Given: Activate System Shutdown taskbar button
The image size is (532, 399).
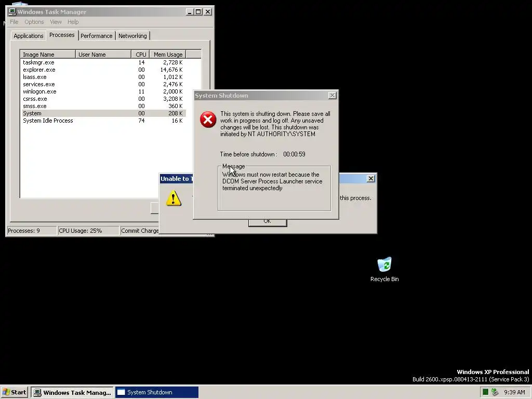Looking at the screenshot, I should [157, 393].
